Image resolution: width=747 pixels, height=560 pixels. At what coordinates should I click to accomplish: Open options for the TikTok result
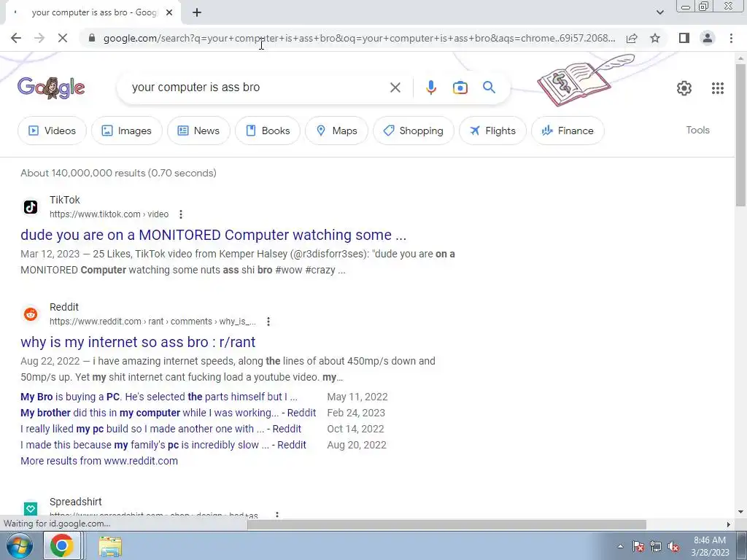181,214
